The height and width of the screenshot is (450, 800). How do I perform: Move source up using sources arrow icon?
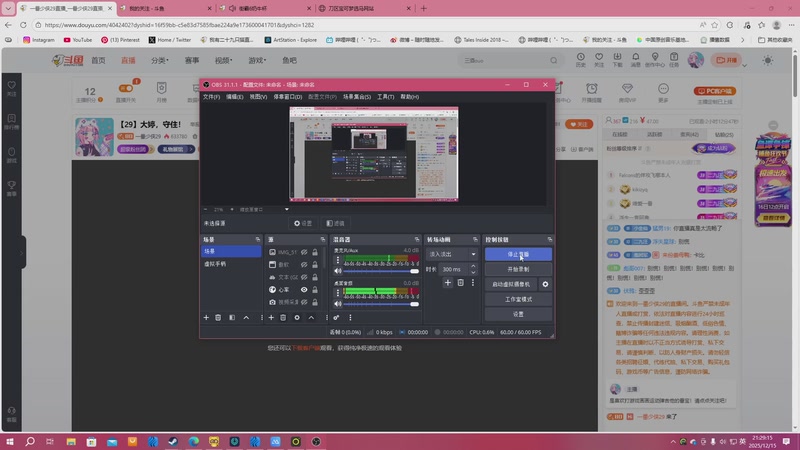[x=311, y=317]
